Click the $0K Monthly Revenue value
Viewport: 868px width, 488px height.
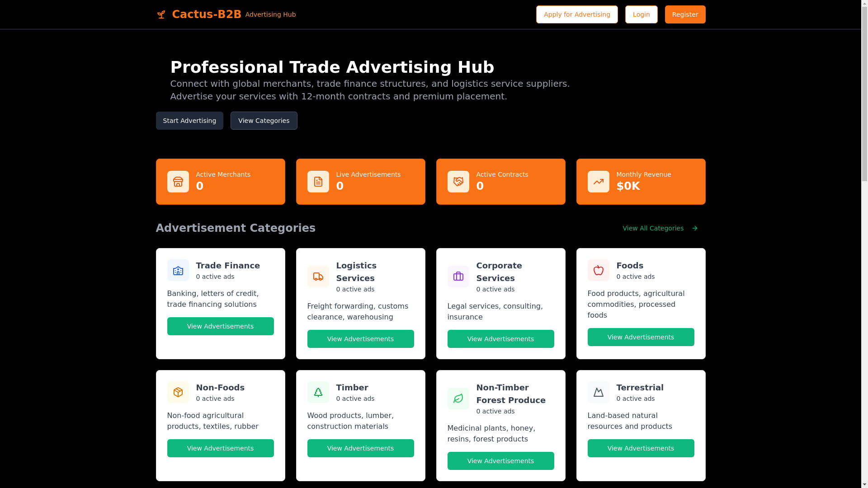point(628,186)
